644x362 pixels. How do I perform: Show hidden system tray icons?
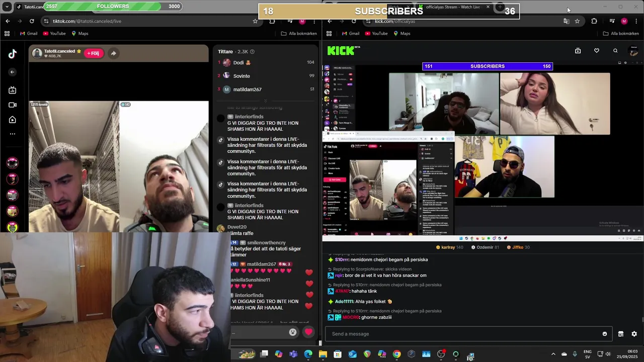point(553,354)
